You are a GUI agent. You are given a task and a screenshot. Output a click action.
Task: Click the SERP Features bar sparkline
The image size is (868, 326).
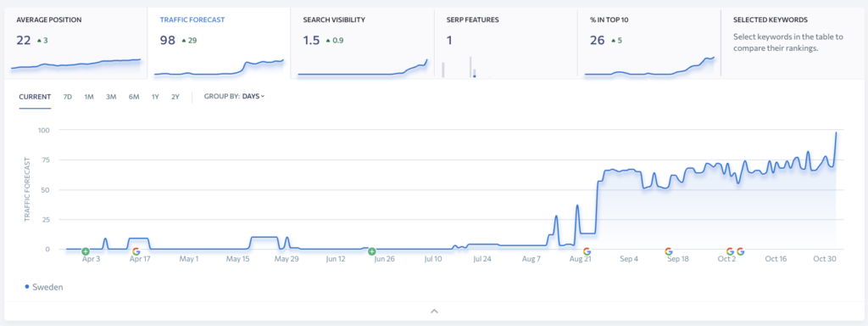(x=459, y=66)
